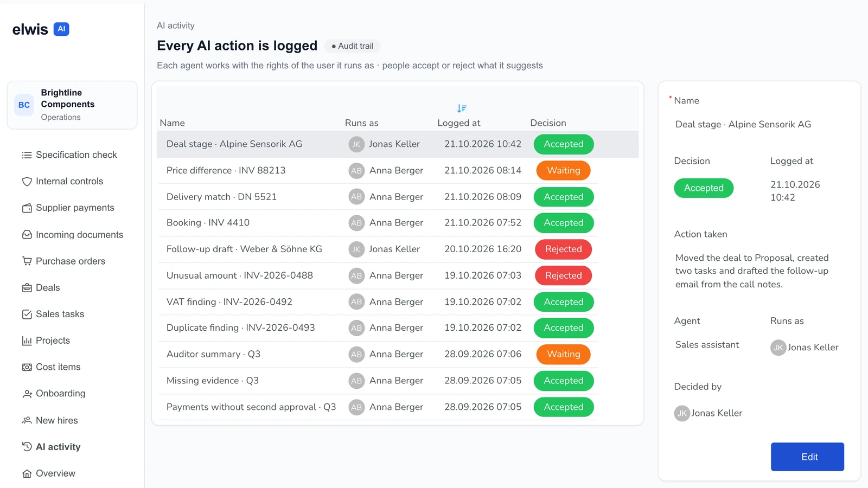
Task: Click the Edit button
Action: (807, 457)
